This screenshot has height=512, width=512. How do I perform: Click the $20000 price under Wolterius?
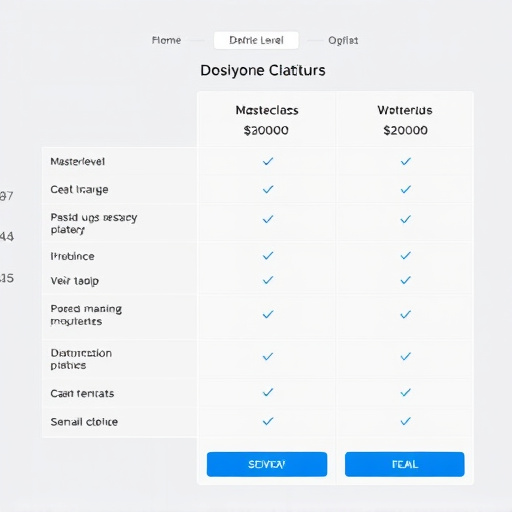[405, 130]
